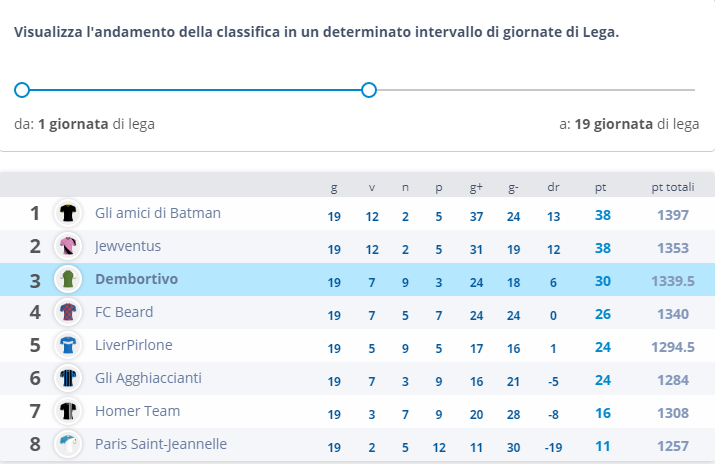
Task: Click the Dembortivo green jersey icon
Action: 68,280
